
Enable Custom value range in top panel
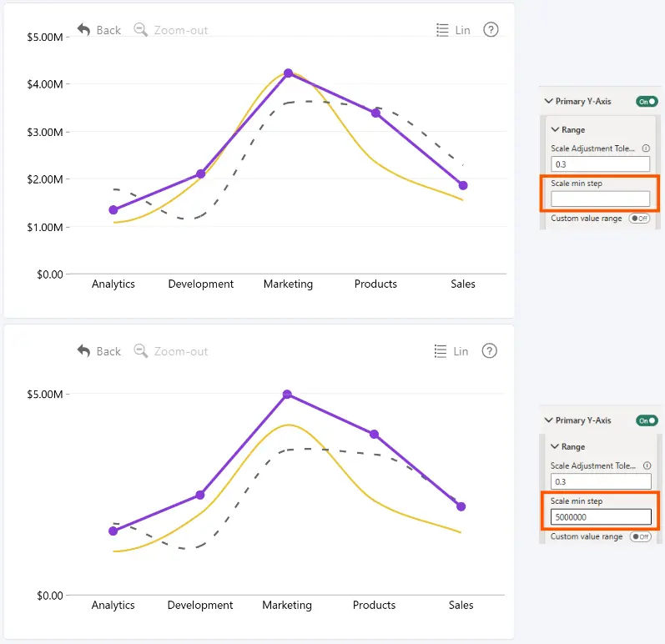tap(639, 219)
